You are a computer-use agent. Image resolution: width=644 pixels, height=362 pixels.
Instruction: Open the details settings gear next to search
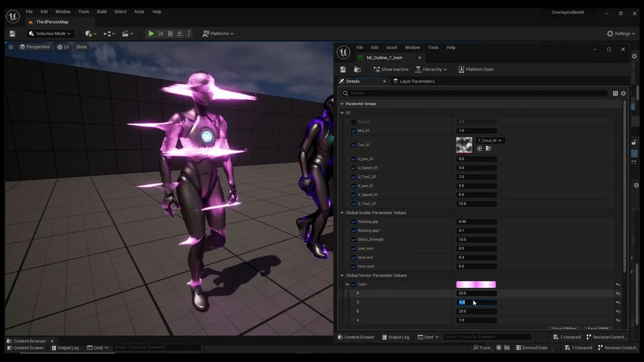click(x=623, y=94)
